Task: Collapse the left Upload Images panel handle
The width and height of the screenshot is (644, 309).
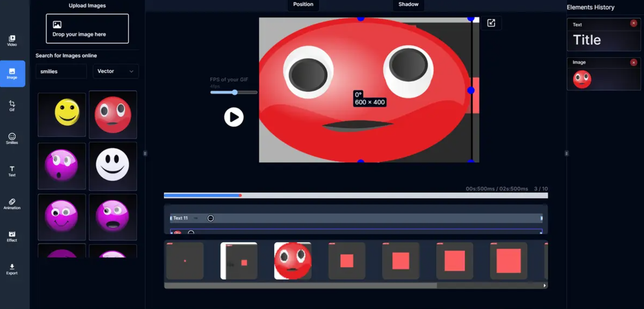Action: tap(145, 153)
